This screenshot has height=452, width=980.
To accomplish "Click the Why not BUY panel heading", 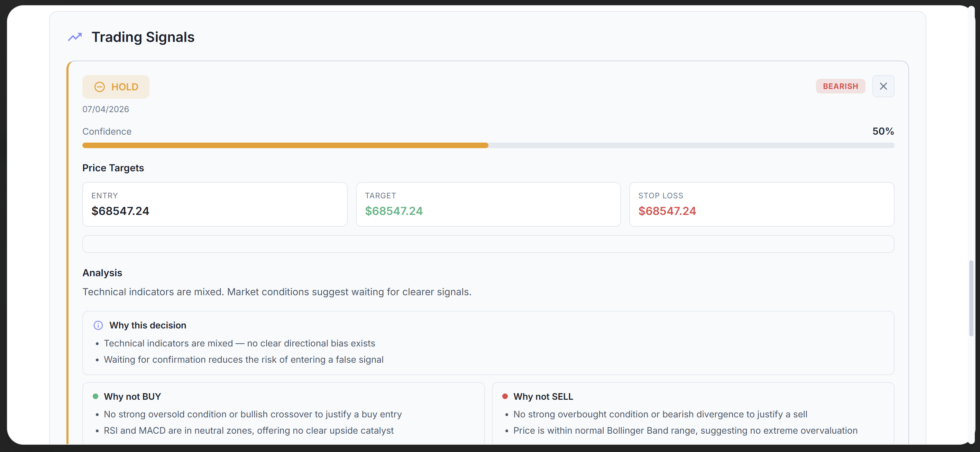I will pyautogui.click(x=132, y=396).
